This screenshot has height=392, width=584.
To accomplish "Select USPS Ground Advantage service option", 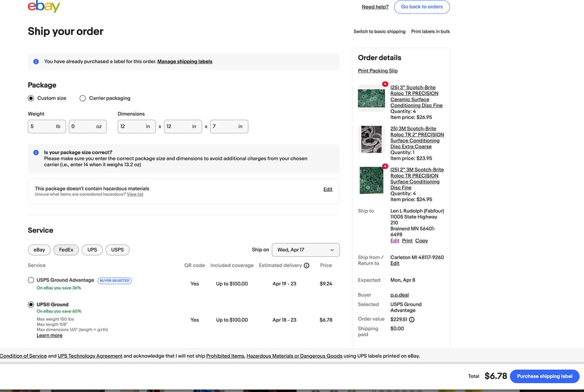I will [31, 280].
